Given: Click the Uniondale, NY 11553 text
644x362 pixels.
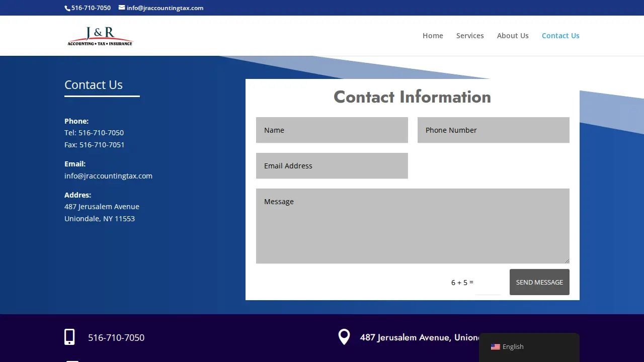Looking at the screenshot, I should point(100,219).
